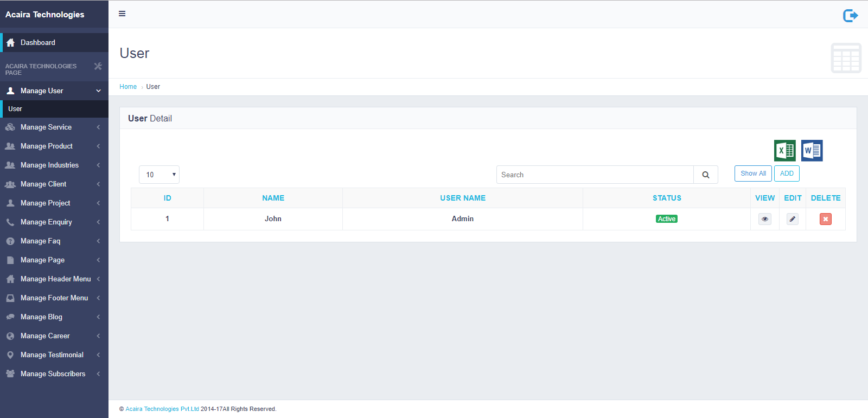
Task: Expand the Manage Service submenu
Action: [54, 127]
